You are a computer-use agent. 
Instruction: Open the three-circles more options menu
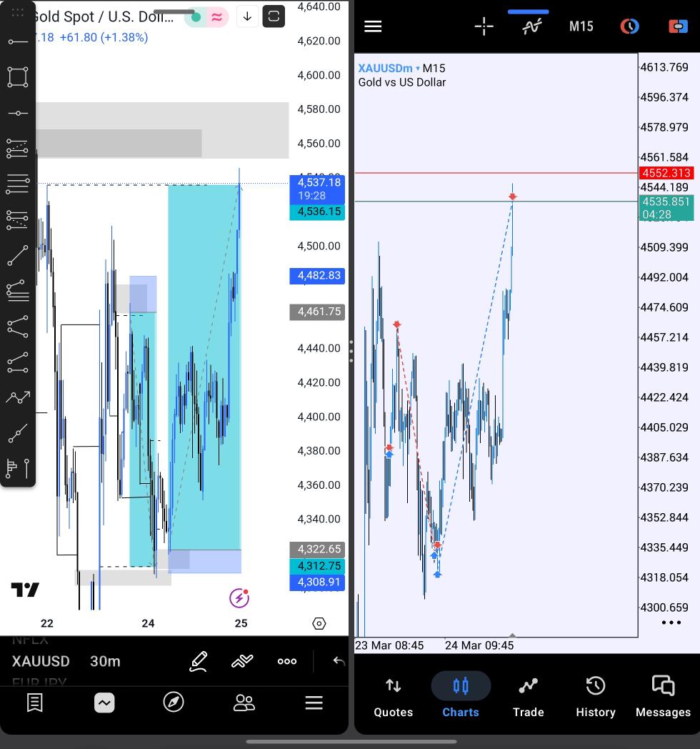point(287,661)
